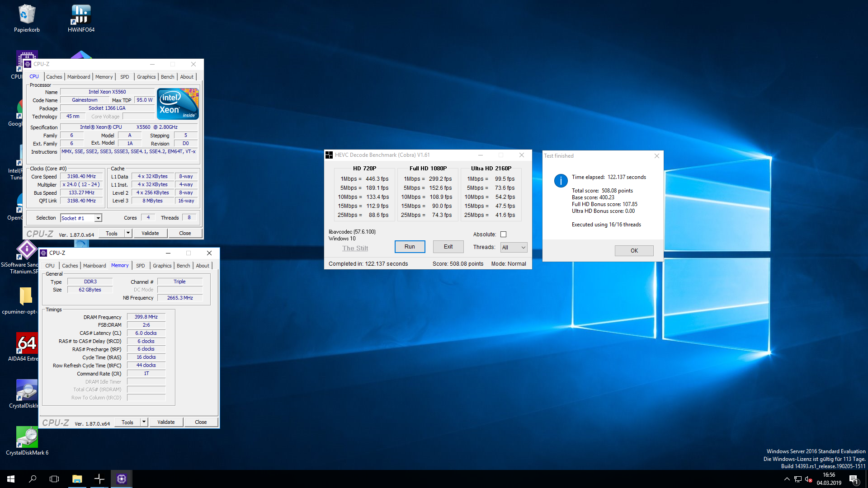Screen dimensions: 868x488
Task: Click Validate in lower CPU-Z window
Action: 166,422
